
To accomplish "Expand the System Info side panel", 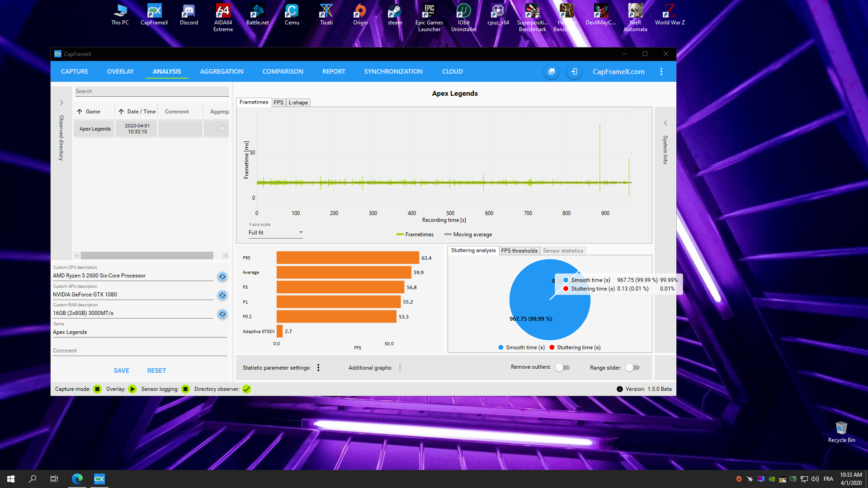I will tap(665, 123).
